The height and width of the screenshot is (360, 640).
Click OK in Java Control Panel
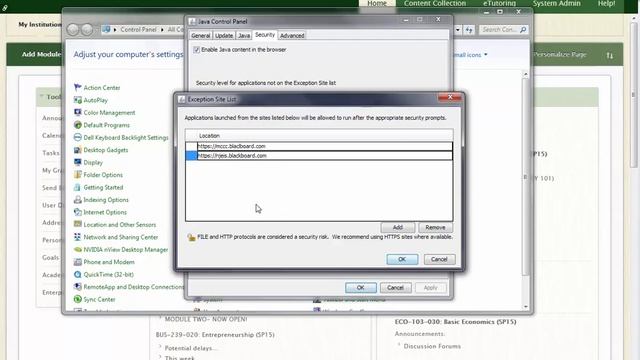(x=360, y=288)
